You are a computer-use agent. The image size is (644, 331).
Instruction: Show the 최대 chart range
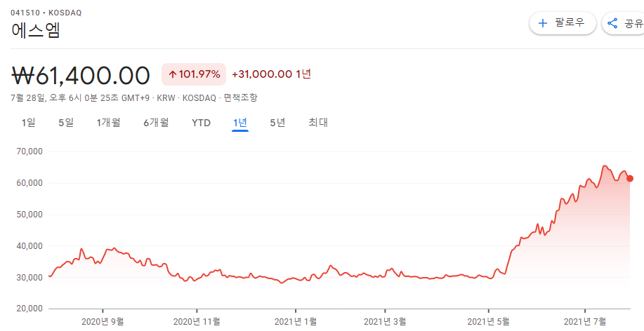[x=318, y=123]
